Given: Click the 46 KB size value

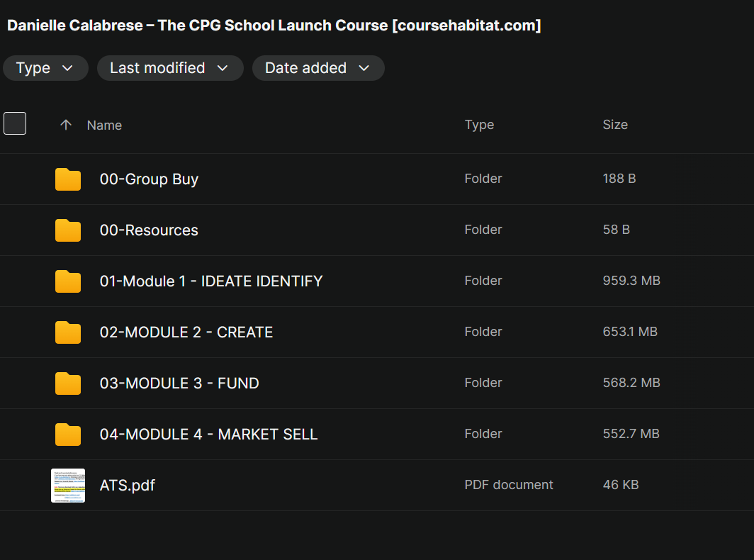Looking at the screenshot, I should (620, 484).
